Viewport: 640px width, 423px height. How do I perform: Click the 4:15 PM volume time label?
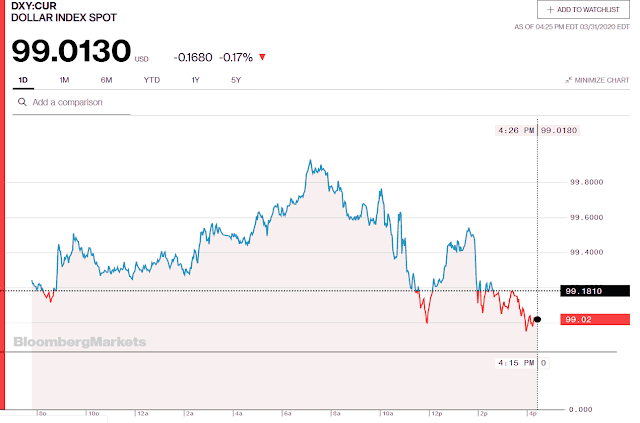tap(516, 363)
